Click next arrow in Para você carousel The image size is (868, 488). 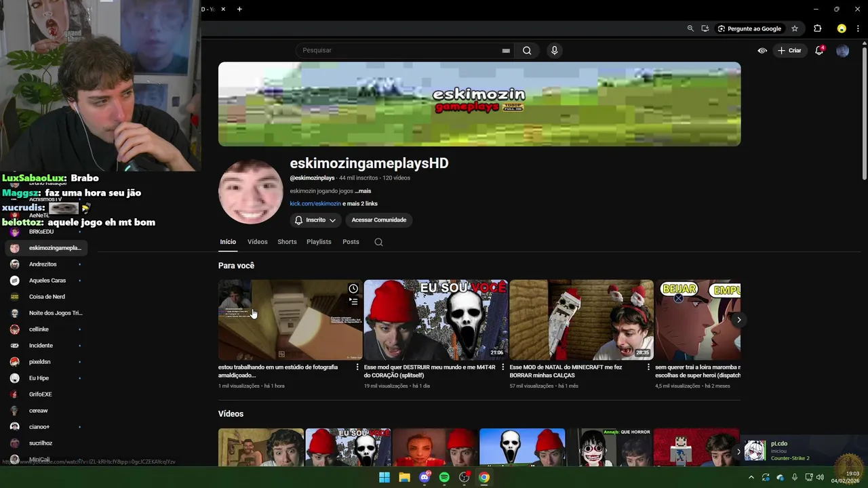(739, 320)
